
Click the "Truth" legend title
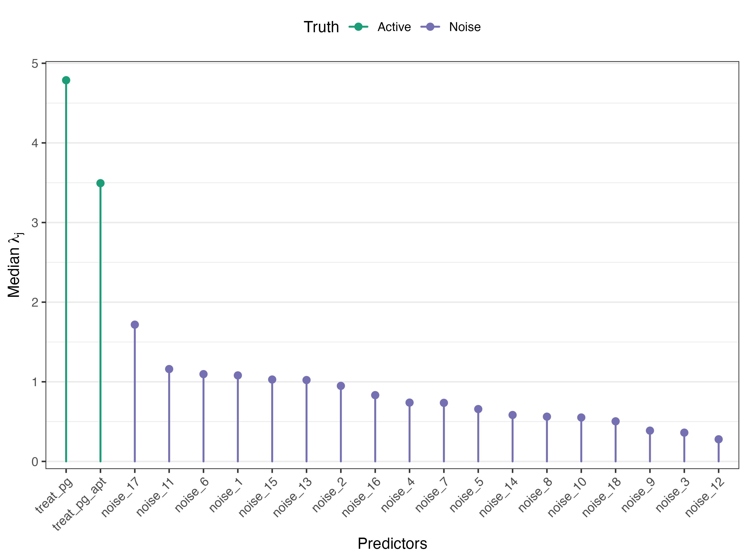click(321, 27)
